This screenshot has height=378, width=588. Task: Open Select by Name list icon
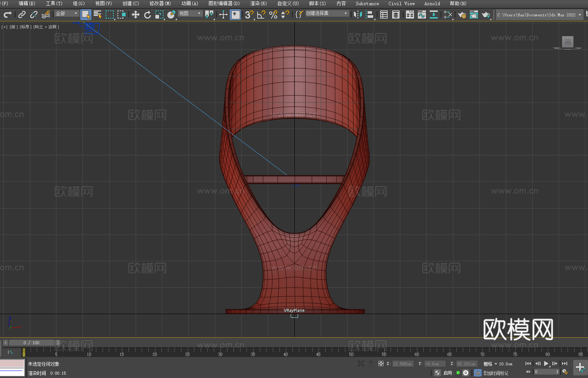pos(98,14)
